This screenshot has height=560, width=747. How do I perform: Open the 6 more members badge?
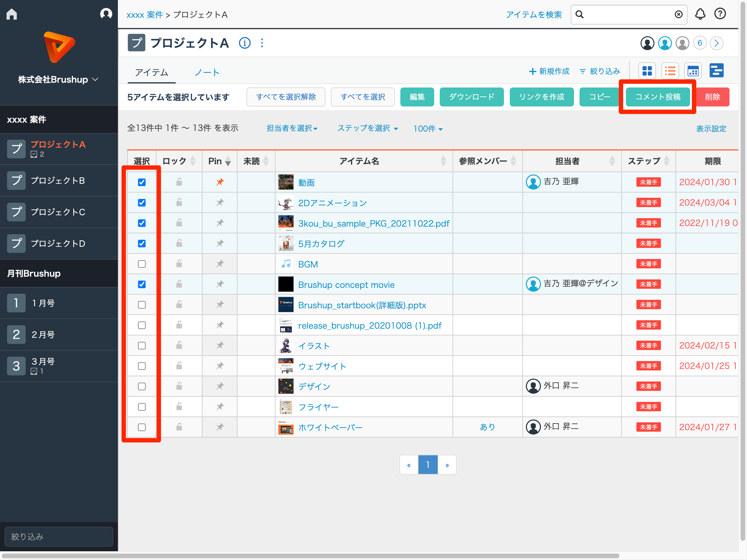pyautogui.click(x=700, y=43)
